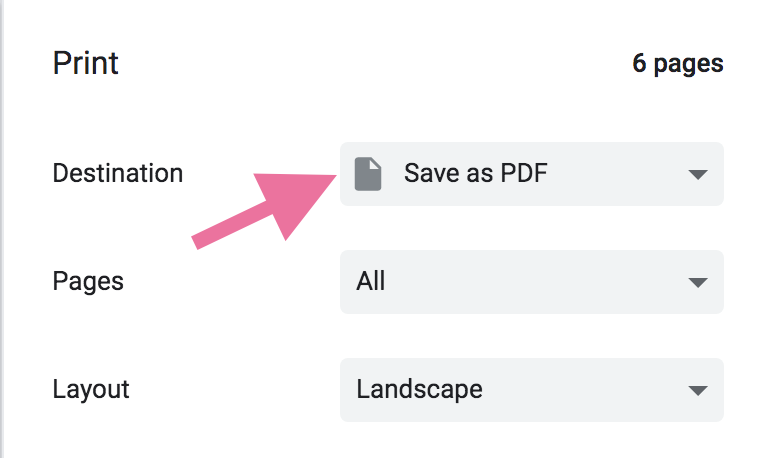Click the Pages label
The image size is (772, 458).
88,281
